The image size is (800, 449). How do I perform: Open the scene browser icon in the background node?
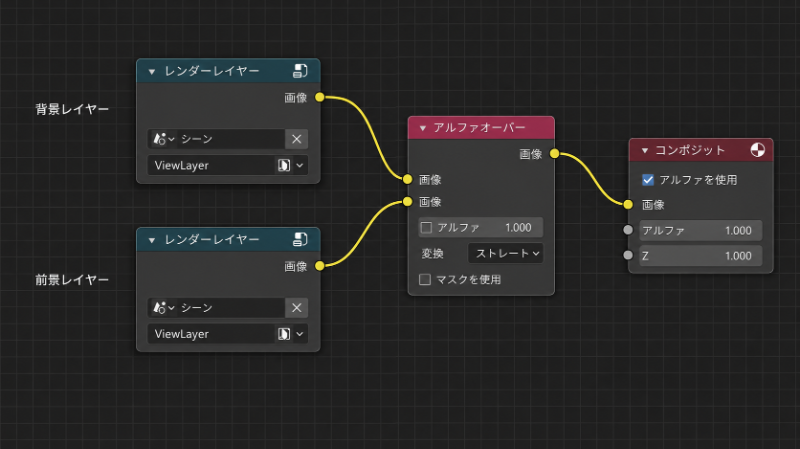pyautogui.click(x=163, y=139)
